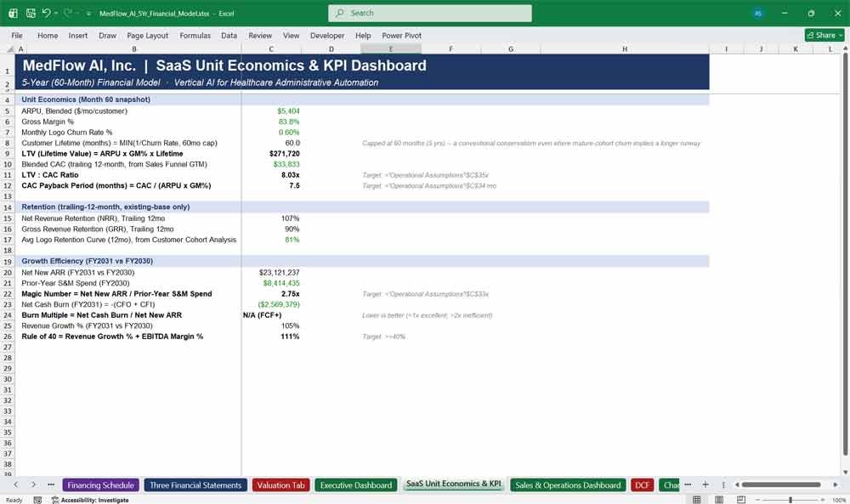Image resolution: width=850 pixels, height=504 pixels.
Task: Add a new sheet with plus icon
Action: [705, 484]
